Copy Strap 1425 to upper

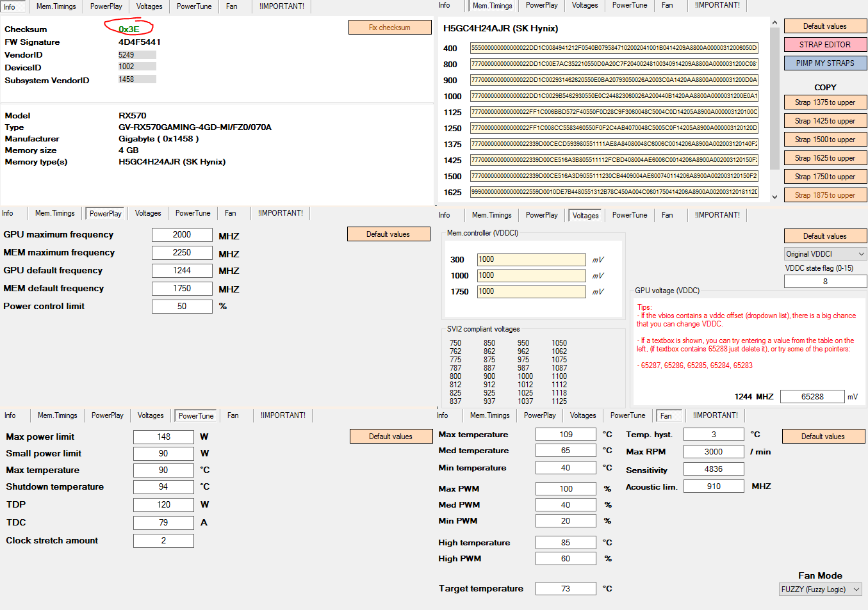click(825, 121)
